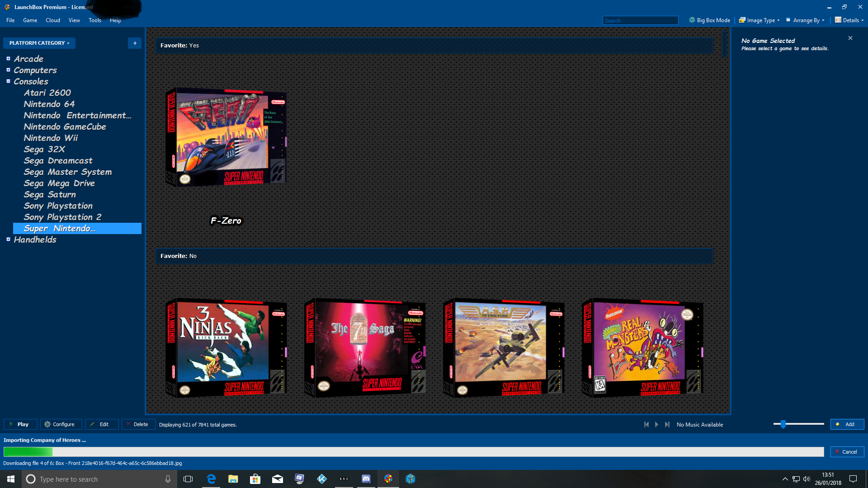Open the Details dropdown
This screenshot has width=868, height=488.
tap(849, 20)
